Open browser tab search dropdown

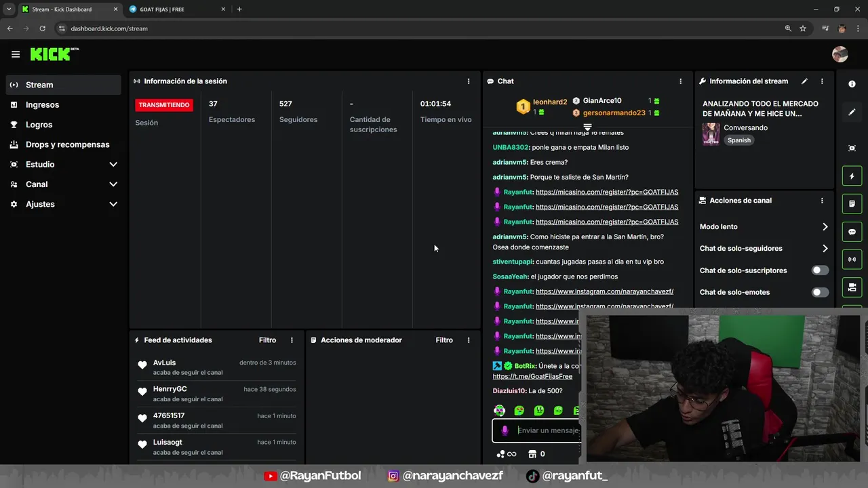coord(9,9)
